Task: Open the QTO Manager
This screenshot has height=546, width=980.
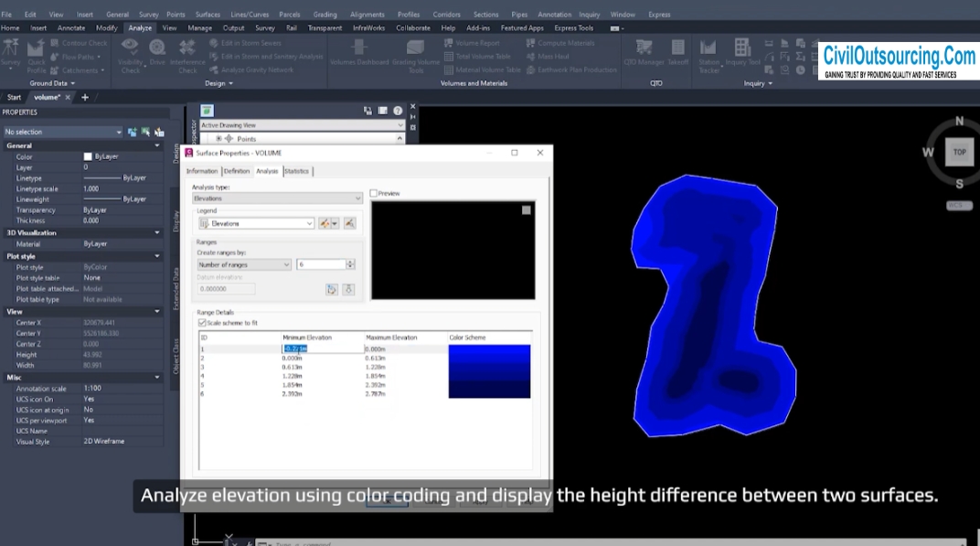Action: 644,52
